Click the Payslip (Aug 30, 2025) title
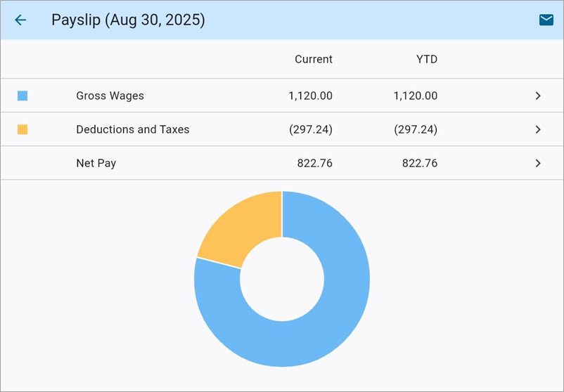This screenshot has height=392, width=564. click(x=128, y=20)
